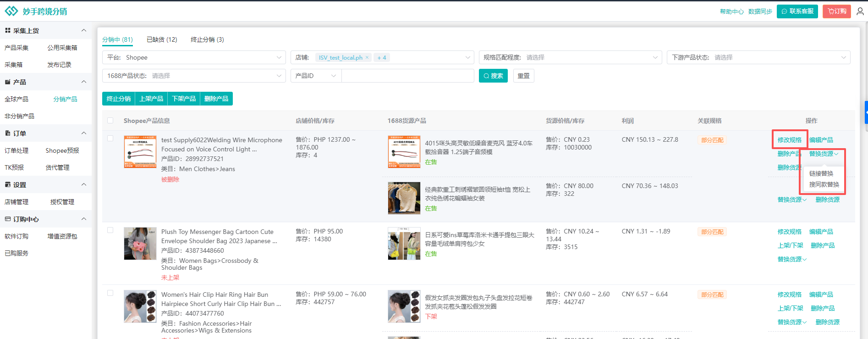Remove the ISV_test_local.ph store tag
Image resolution: width=868 pixels, height=339 pixels.
[x=367, y=57]
